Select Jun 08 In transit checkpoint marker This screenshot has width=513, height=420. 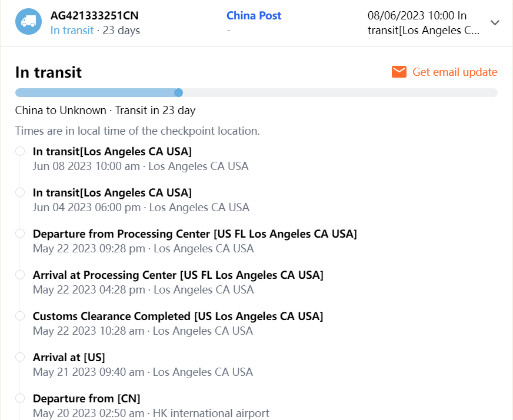pyautogui.click(x=20, y=151)
